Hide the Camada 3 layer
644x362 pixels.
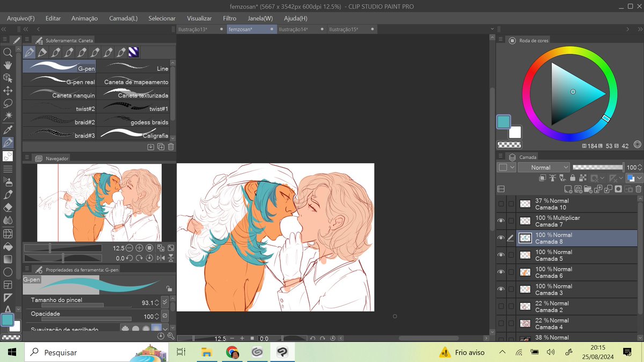pos(501,290)
